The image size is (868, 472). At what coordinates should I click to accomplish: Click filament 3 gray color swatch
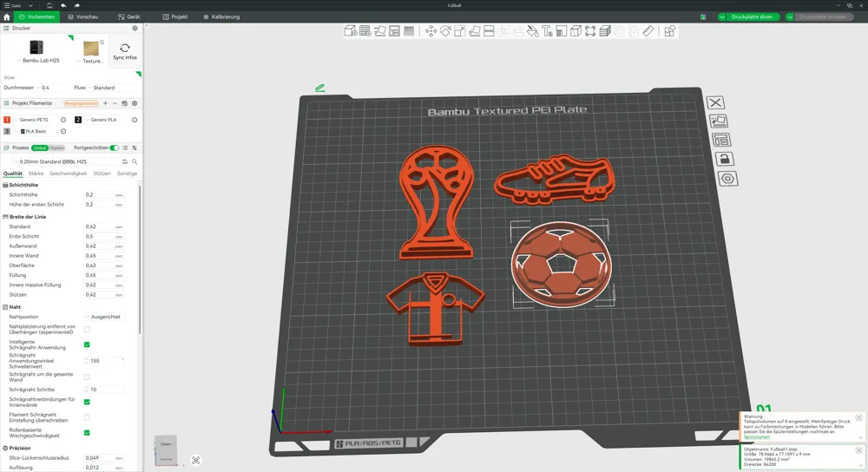7,132
